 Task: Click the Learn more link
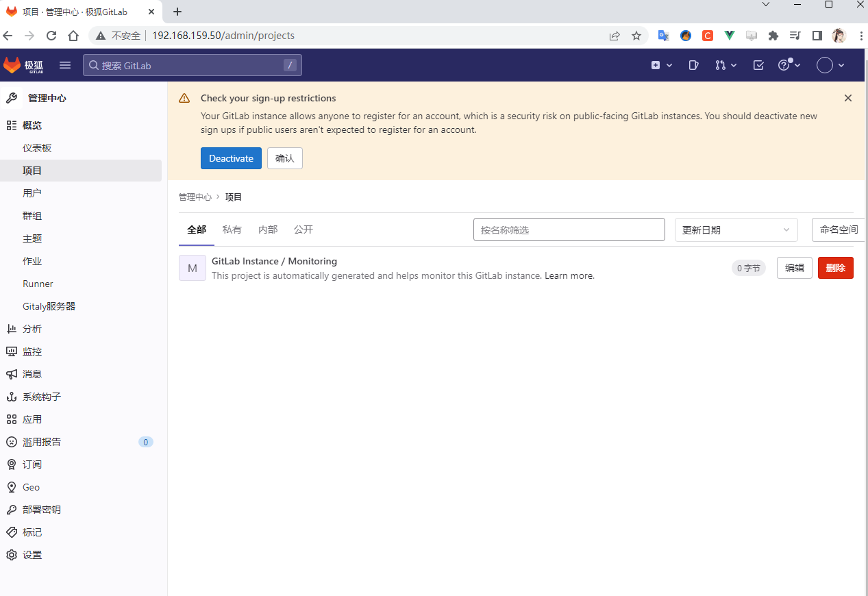(569, 275)
